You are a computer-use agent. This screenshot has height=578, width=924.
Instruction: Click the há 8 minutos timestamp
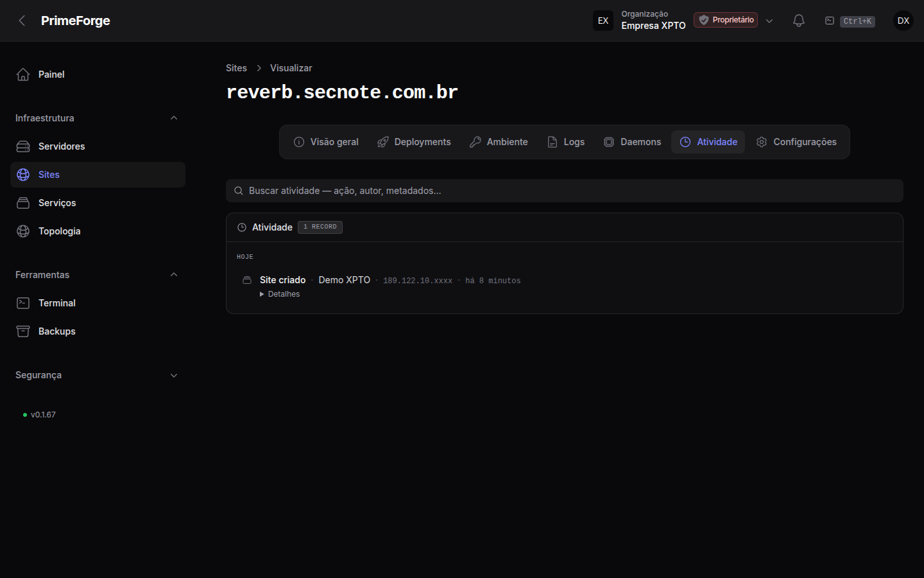click(x=493, y=281)
